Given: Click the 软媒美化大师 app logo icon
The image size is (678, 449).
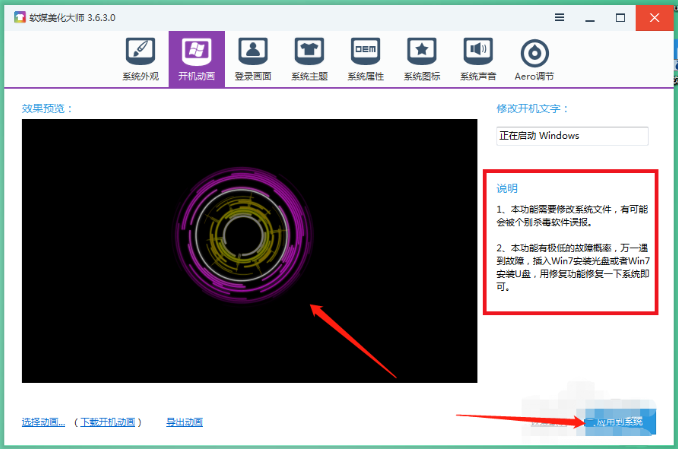Looking at the screenshot, I should pos(19,17).
